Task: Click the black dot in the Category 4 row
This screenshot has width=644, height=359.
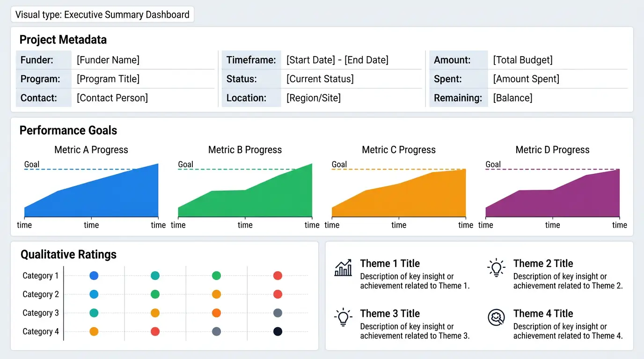Action: [278, 331]
